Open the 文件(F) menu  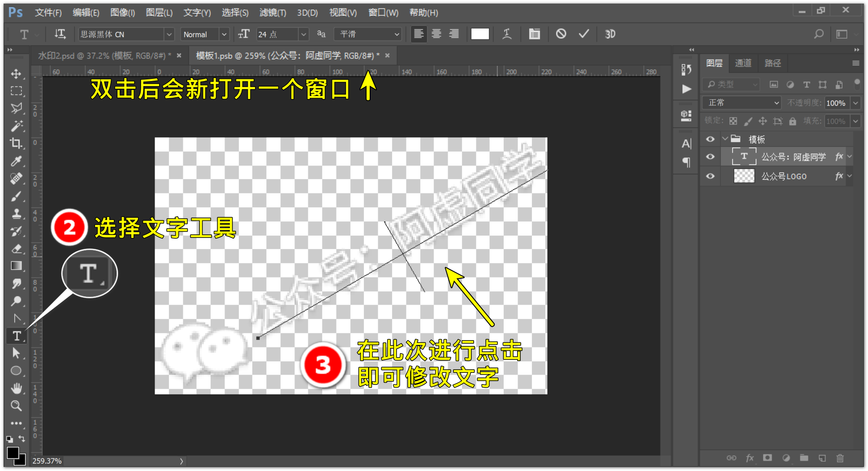48,13
